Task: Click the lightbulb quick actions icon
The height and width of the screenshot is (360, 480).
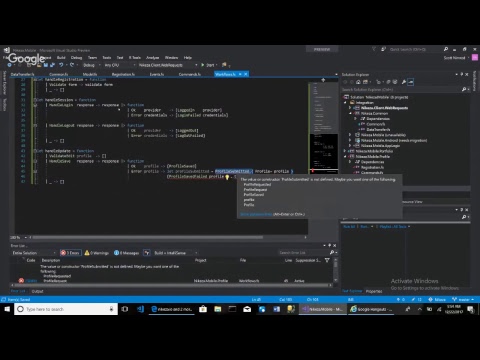Action: coord(227,177)
